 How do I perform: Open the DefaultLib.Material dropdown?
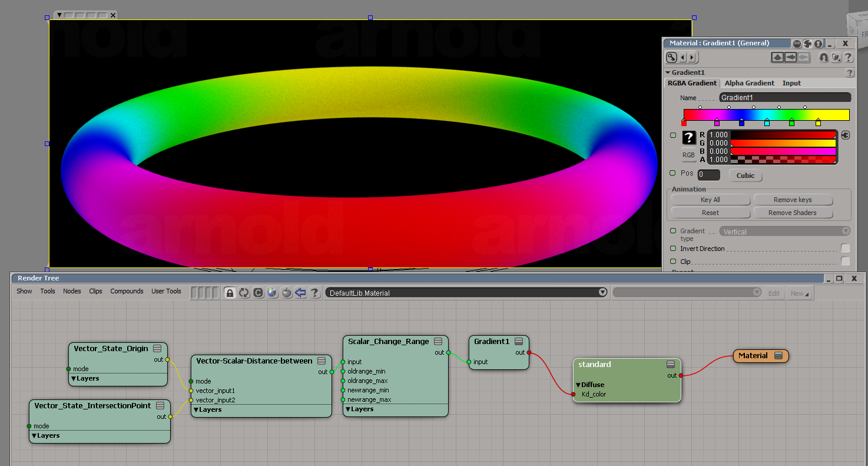tap(602, 293)
